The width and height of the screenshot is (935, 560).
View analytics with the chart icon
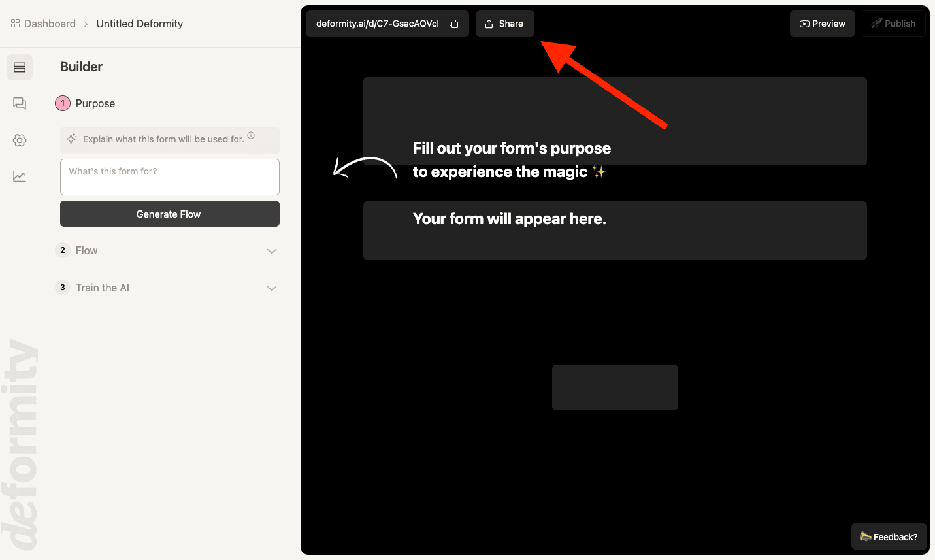[19, 176]
